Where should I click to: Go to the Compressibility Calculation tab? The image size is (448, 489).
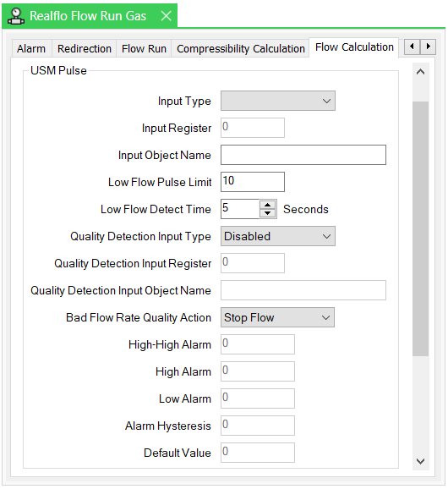pyautogui.click(x=241, y=49)
